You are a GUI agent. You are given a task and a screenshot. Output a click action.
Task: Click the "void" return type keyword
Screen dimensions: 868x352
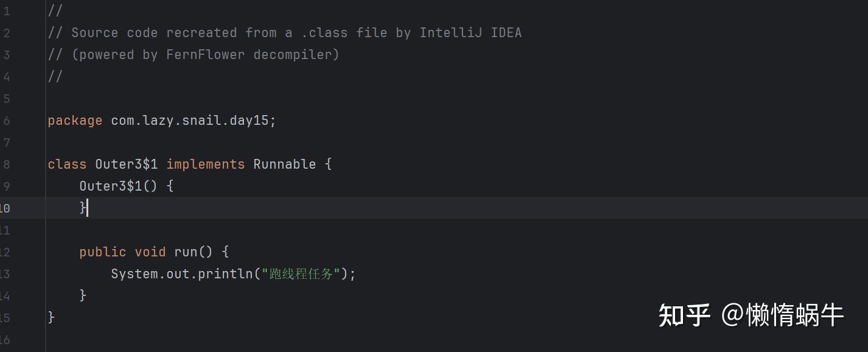[150, 252]
